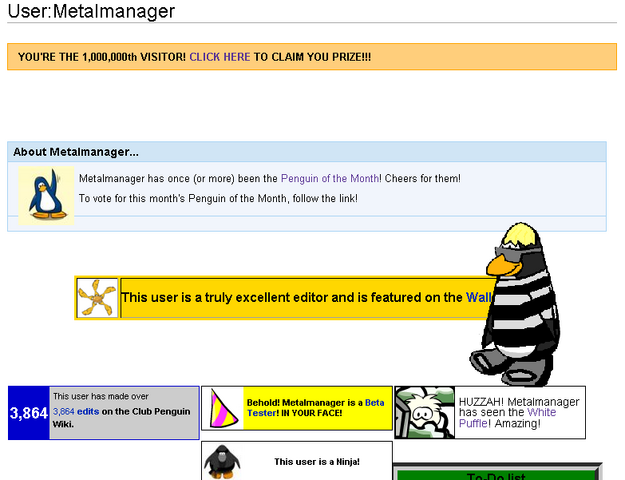Open the Beta Tester link
This screenshot has height=480, width=625.
315,407
